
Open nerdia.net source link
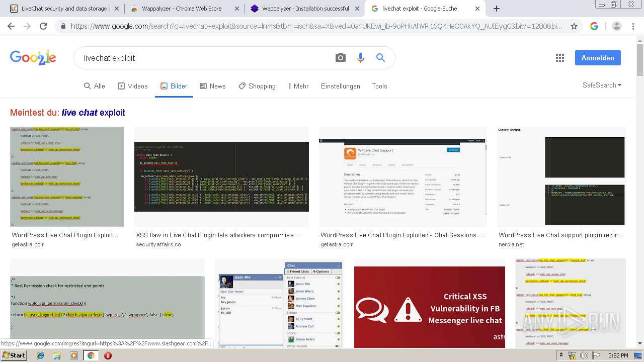[x=511, y=244]
